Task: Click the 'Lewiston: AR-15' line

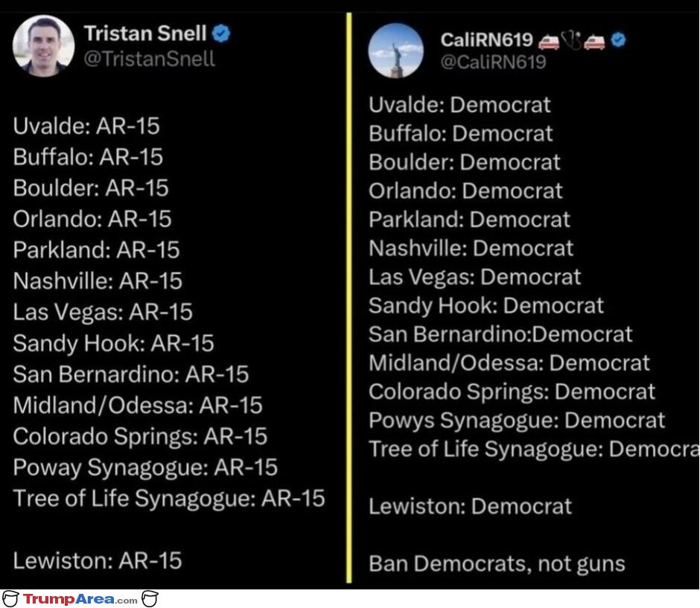Action: coord(98,560)
